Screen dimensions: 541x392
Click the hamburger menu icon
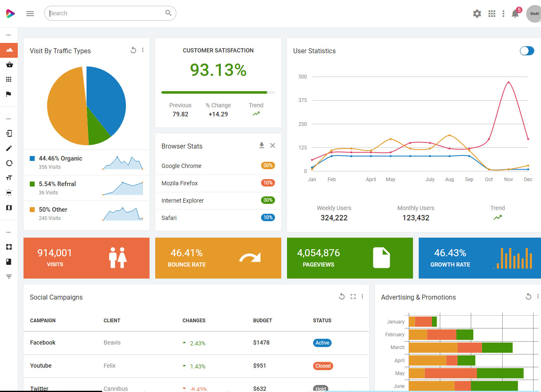[x=30, y=14]
